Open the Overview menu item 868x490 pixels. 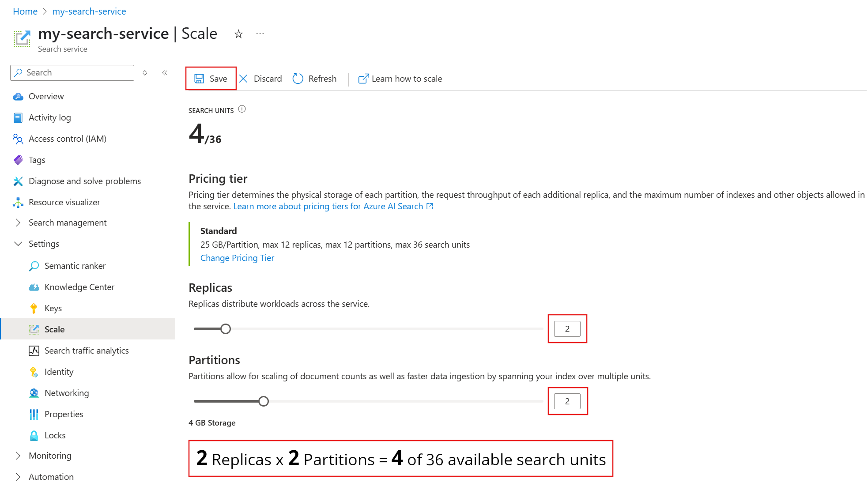[46, 96]
